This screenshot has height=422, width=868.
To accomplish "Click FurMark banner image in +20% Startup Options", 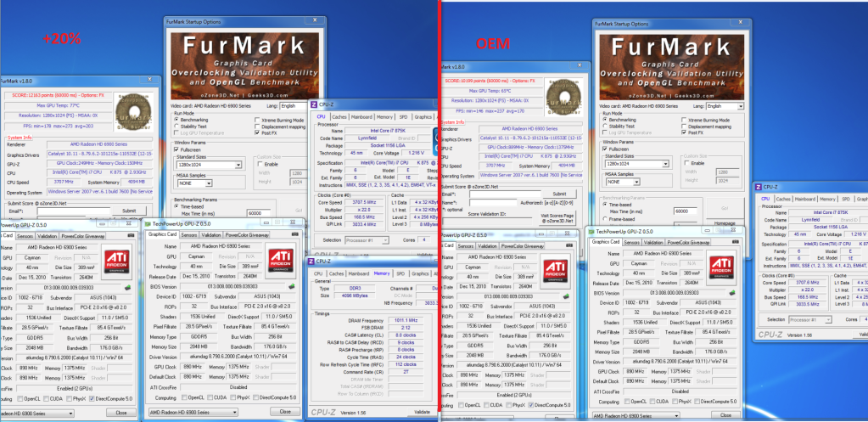I will tap(244, 65).
